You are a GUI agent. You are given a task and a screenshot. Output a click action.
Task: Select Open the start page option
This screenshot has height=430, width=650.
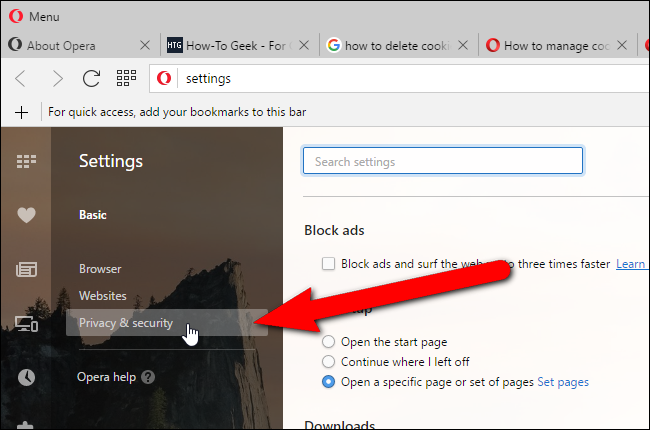click(x=328, y=342)
